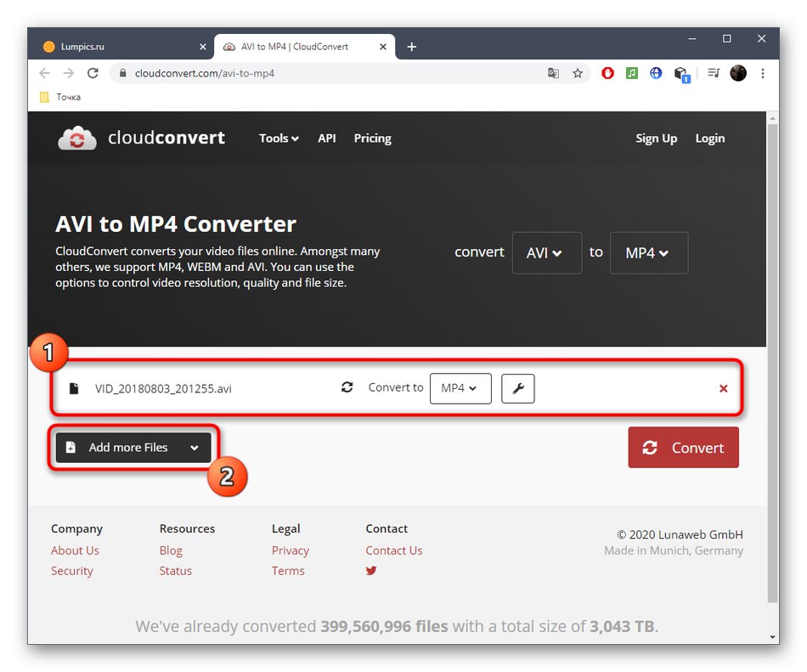807x672 pixels.
Task: Click the green music note extension icon
Action: (631, 73)
